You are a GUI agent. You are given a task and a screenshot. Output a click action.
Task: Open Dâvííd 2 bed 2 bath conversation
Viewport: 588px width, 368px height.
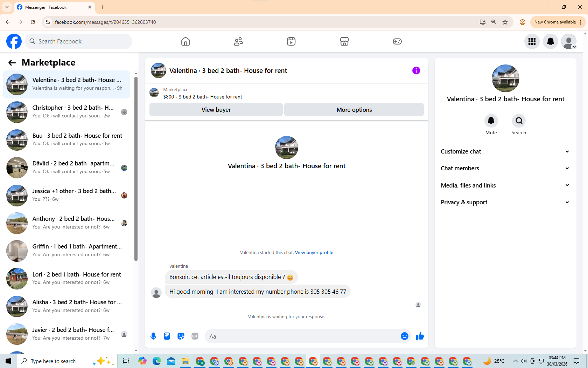pos(66,168)
